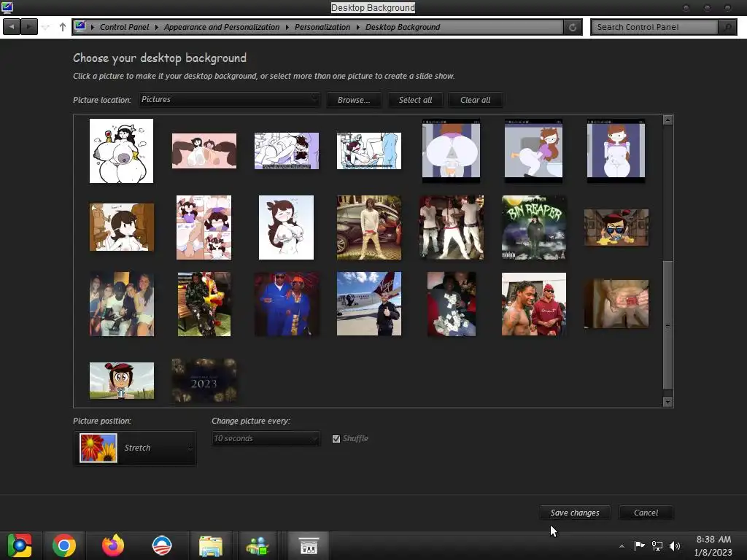Select the airplane selfie photo
Image resolution: width=747 pixels, height=560 pixels.
368,304
